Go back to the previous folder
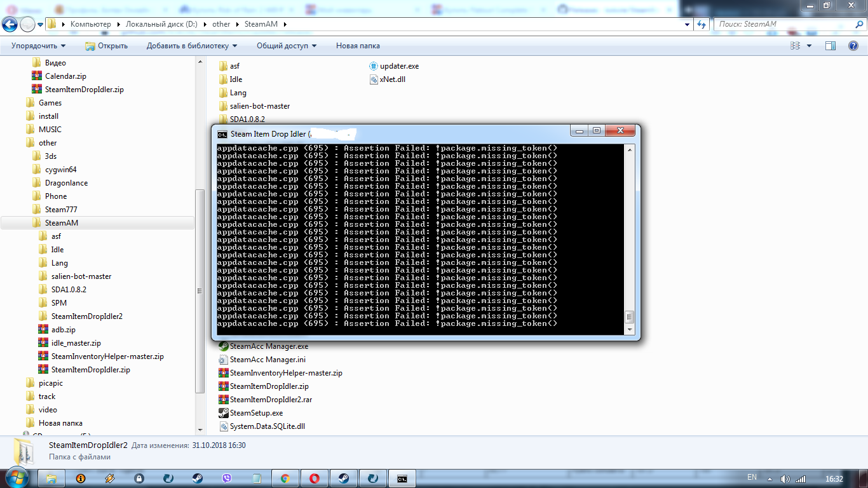The image size is (868, 488). click(10, 24)
